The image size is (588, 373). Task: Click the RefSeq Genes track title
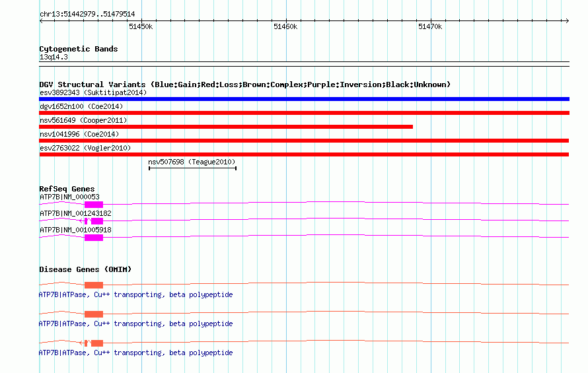click(x=67, y=189)
